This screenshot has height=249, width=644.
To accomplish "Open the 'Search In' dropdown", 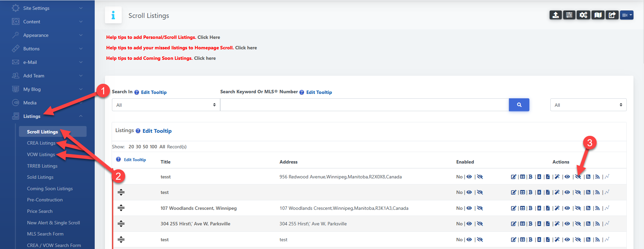I will tap(166, 105).
